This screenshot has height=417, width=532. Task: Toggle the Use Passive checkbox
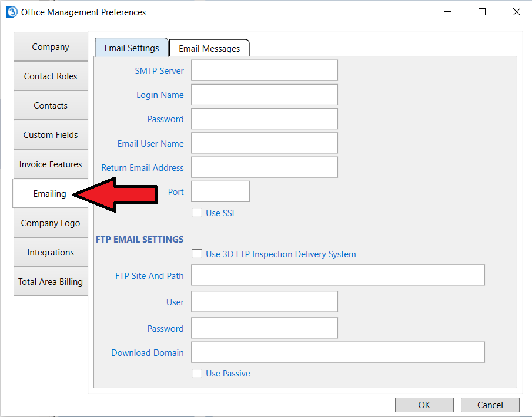click(x=197, y=374)
